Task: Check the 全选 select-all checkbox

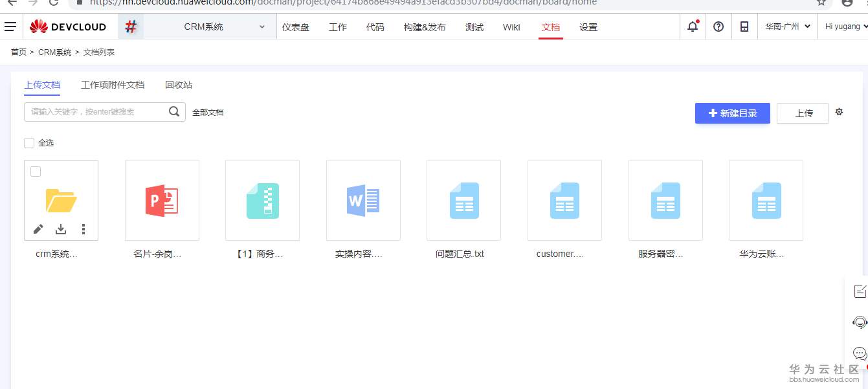Action: (29, 143)
